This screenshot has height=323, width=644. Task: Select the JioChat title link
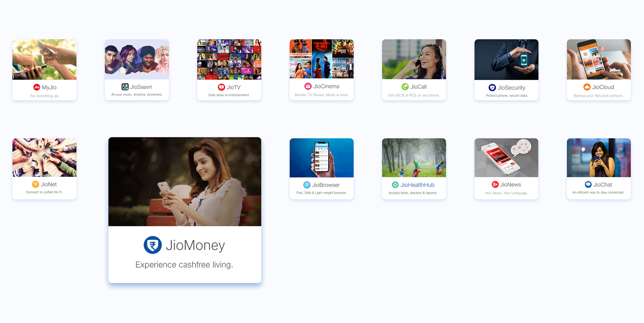[x=602, y=184]
